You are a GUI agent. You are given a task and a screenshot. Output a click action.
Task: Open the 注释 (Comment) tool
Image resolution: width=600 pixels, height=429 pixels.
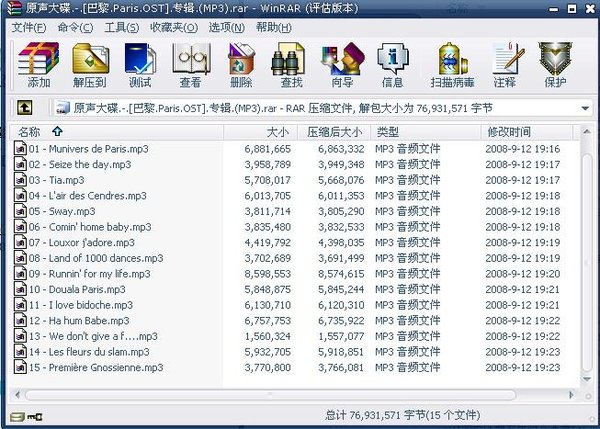coord(506,65)
